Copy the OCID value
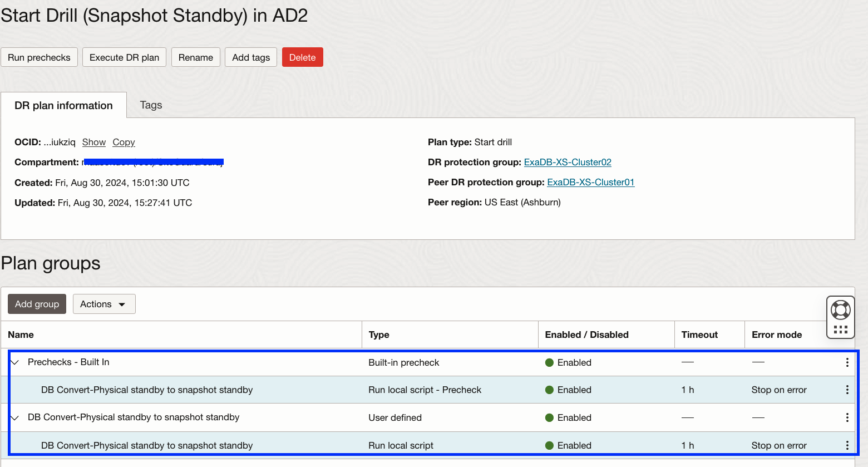 [x=124, y=142]
